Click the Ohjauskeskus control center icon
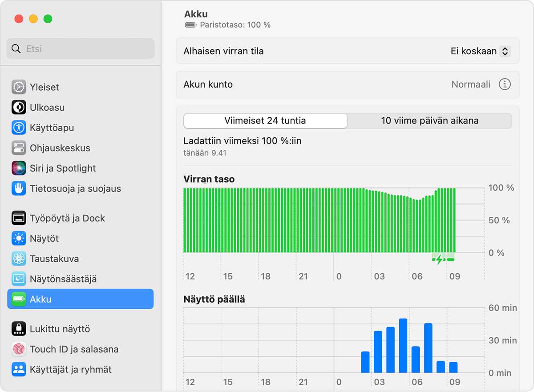Viewport: 534px width, 392px height. click(19, 148)
